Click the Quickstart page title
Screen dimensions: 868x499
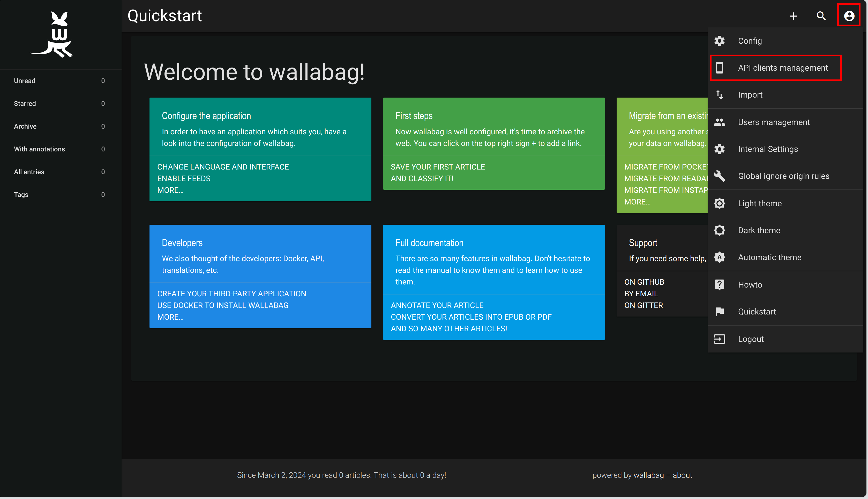[x=165, y=16]
